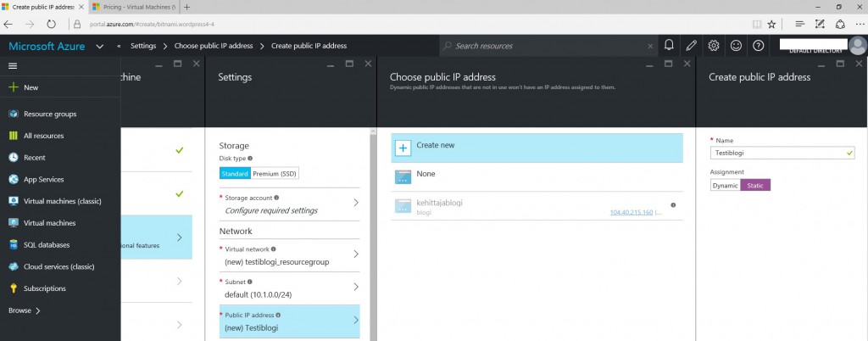Click the Subscriptions key icon
Screen dimensions: 868x341
coord(14,288)
